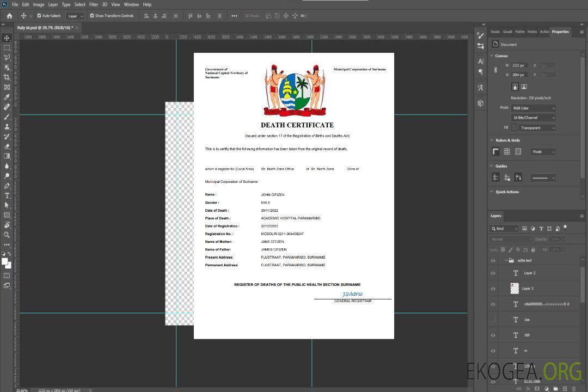This screenshot has width=588, height=392.
Task: Open layer filter Kind dropdown
Action: [x=504, y=229]
